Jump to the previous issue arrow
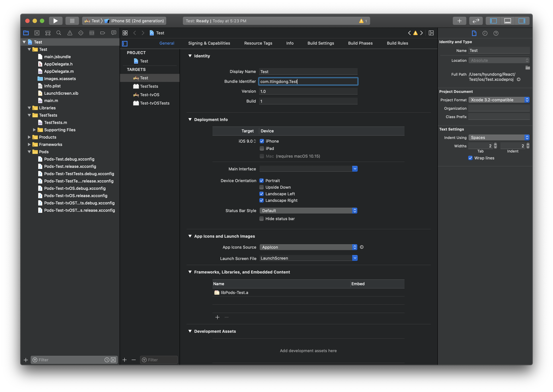This screenshot has width=553, height=392. [x=409, y=33]
